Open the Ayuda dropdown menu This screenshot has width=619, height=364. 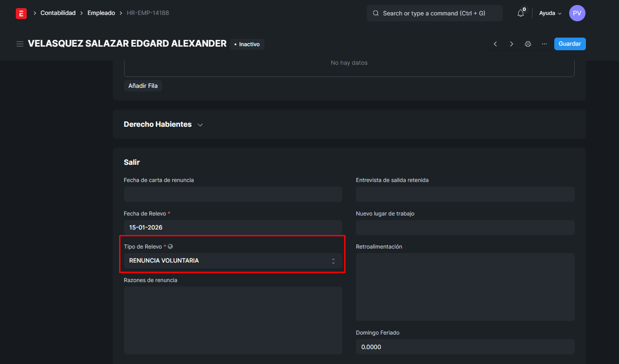pyautogui.click(x=550, y=13)
